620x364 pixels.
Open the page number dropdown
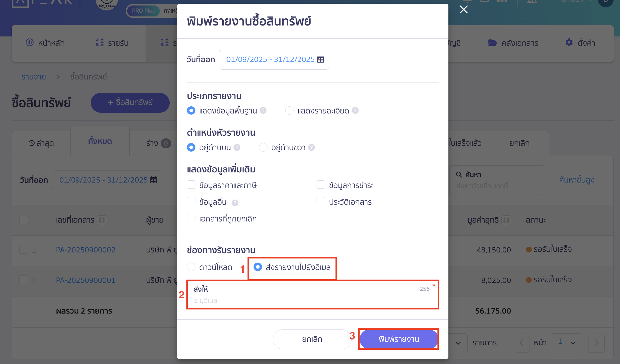[x=566, y=343]
